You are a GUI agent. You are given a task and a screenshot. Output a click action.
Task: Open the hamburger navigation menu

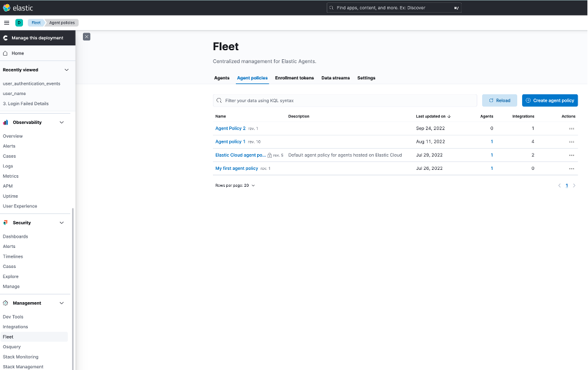(x=7, y=22)
